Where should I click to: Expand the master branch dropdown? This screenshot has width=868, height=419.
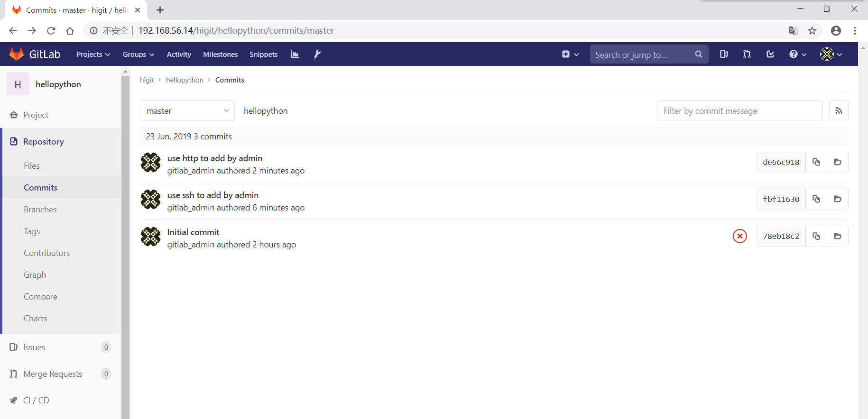[187, 111]
